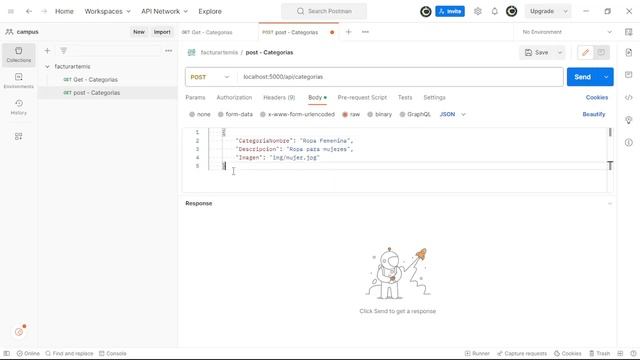
Task: Open the comments mode icon
Action: tap(601, 52)
